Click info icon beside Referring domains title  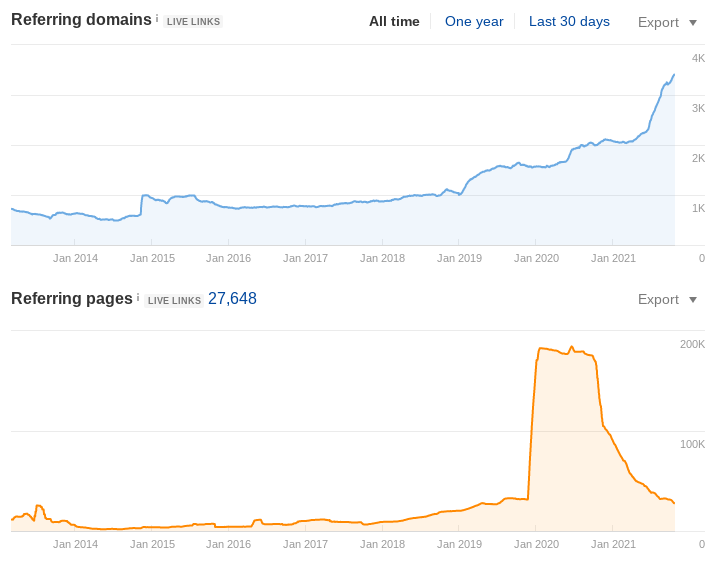pos(157,18)
